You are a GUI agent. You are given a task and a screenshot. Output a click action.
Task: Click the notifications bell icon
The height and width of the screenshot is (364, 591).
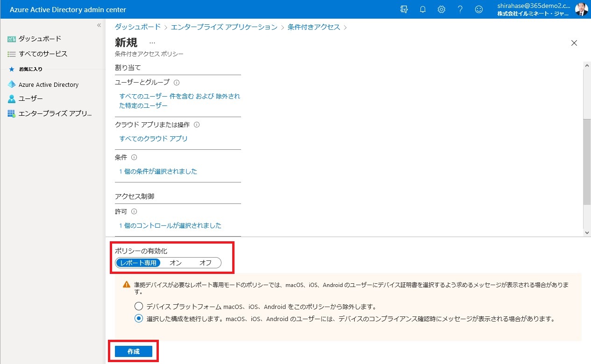(x=423, y=9)
